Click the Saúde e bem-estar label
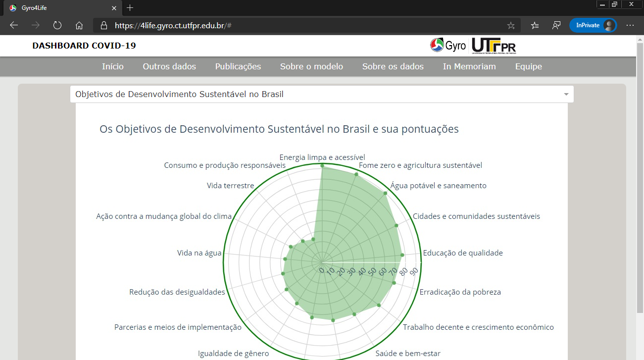644x360 pixels. pos(408,354)
